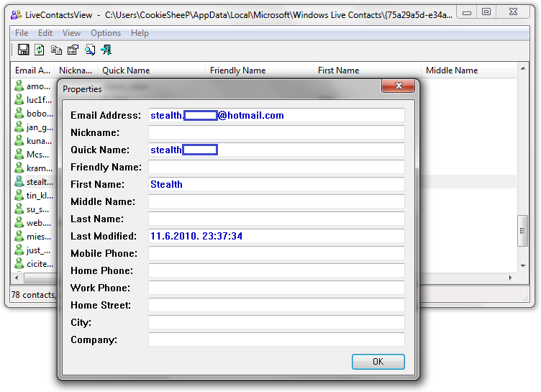541x392 pixels.
Task: Click the Email Address text field
Action: [x=276, y=115]
